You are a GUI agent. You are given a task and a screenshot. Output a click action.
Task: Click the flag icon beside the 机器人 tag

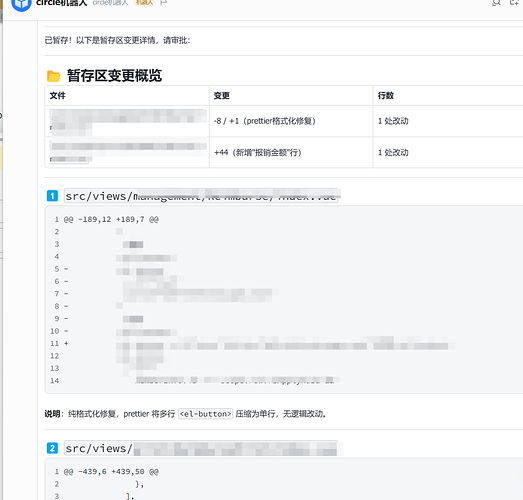163,3
